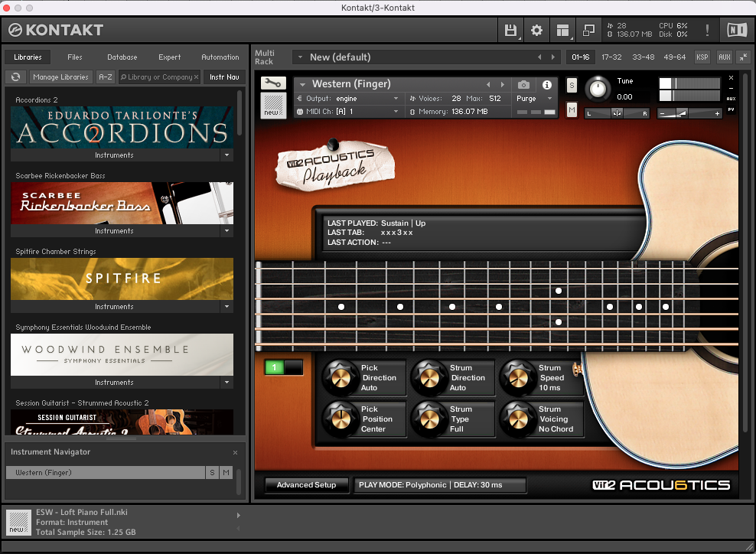Solo Western (Finger) in the Instrument Navigator

click(x=212, y=473)
